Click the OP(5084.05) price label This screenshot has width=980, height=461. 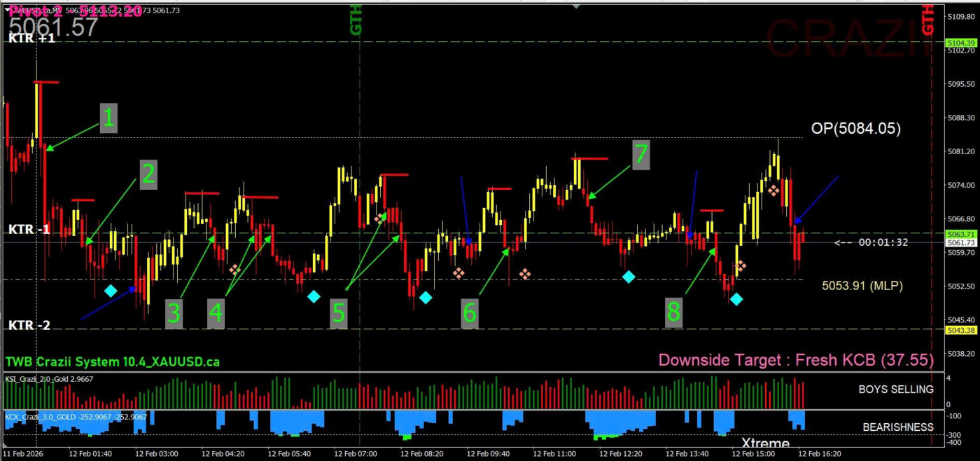(855, 129)
